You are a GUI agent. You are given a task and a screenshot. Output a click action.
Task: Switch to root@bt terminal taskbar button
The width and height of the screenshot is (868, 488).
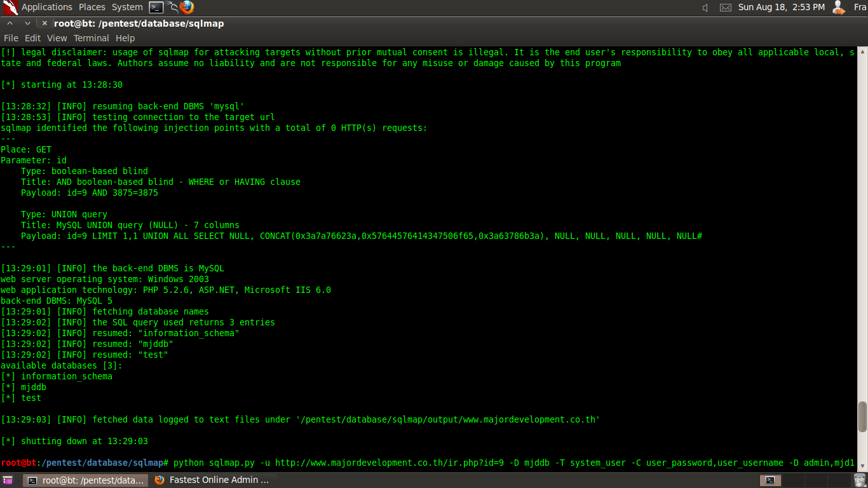point(86,480)
